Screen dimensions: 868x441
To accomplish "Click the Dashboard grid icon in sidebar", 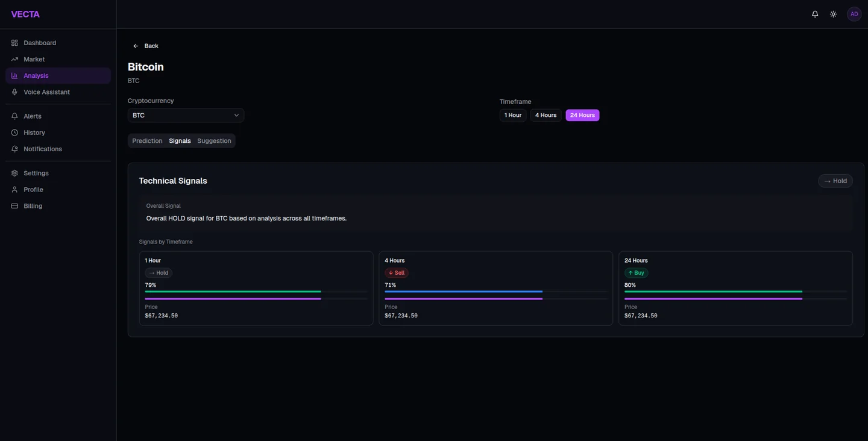I will click(14, 43).
